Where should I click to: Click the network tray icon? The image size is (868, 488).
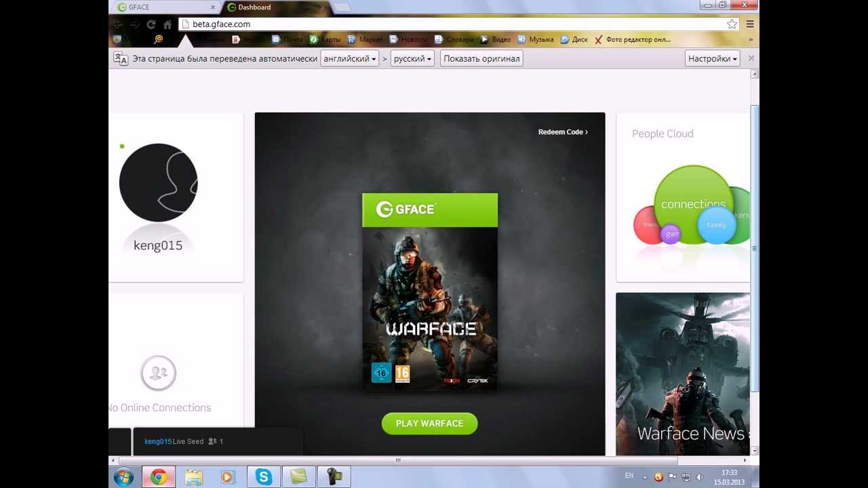tap(686, 477)
